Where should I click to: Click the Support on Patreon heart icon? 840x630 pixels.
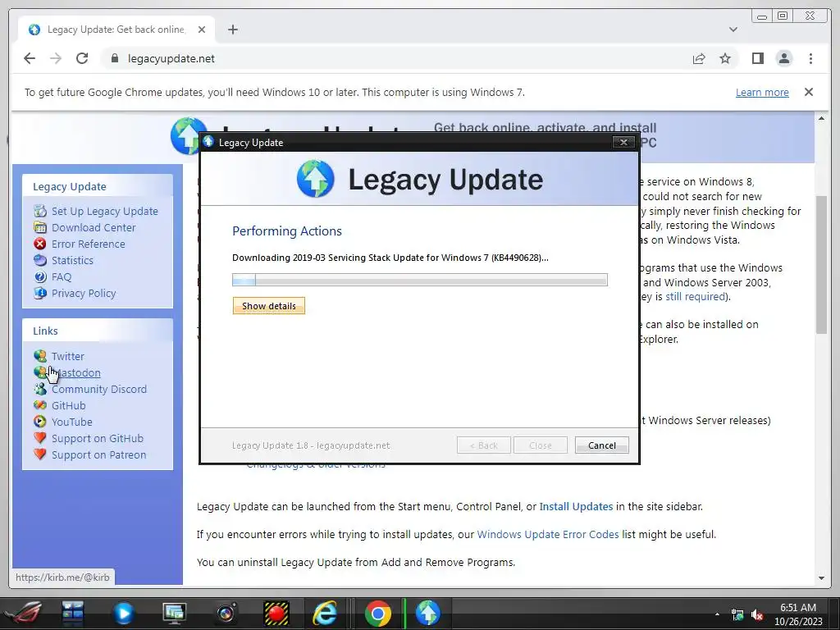point(40,454)
